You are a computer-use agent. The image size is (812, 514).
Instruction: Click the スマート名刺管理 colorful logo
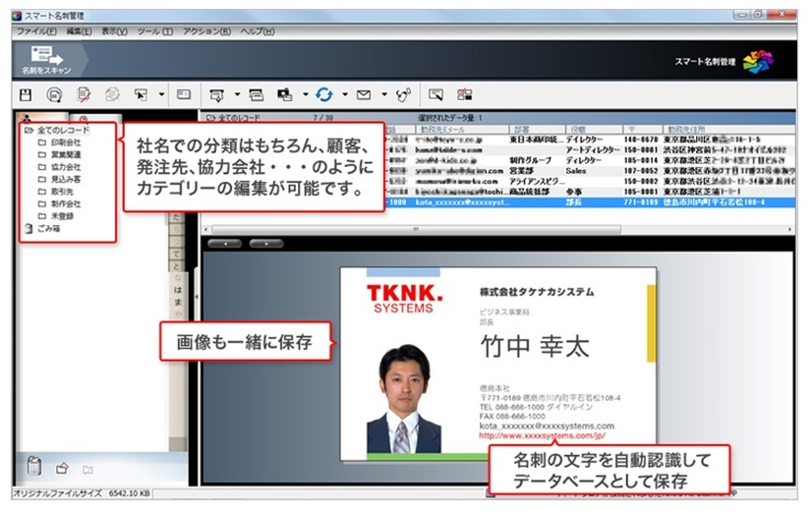[758, 62]
